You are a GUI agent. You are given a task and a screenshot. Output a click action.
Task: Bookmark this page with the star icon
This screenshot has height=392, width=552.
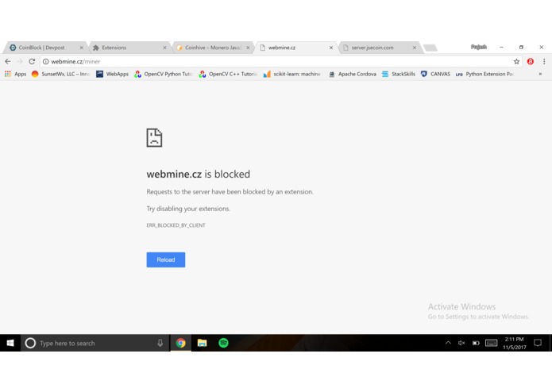(516, 62)
